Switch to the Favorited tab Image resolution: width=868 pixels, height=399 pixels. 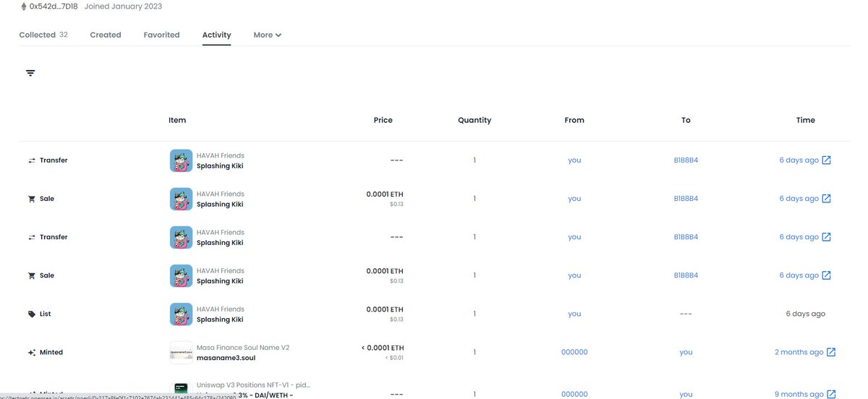click(x=161, y=35)
